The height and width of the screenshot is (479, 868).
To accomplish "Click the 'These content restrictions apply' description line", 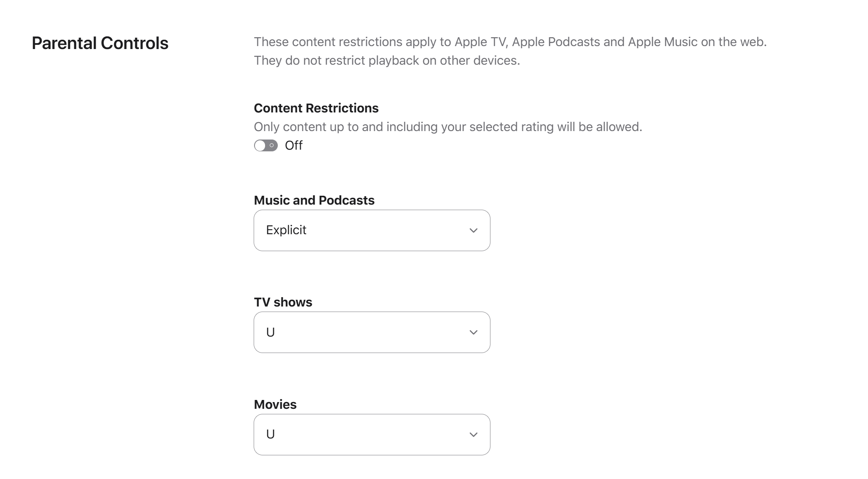I will point(510,42).
